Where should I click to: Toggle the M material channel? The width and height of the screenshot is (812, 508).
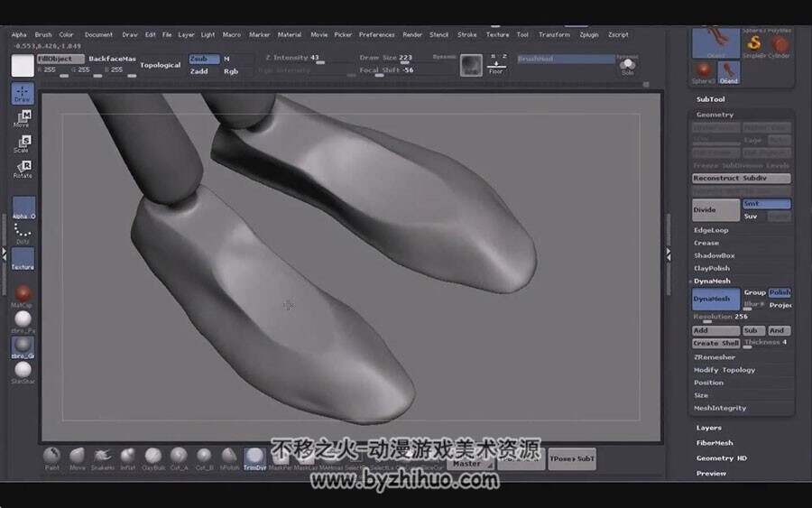[x=226, y=59]
